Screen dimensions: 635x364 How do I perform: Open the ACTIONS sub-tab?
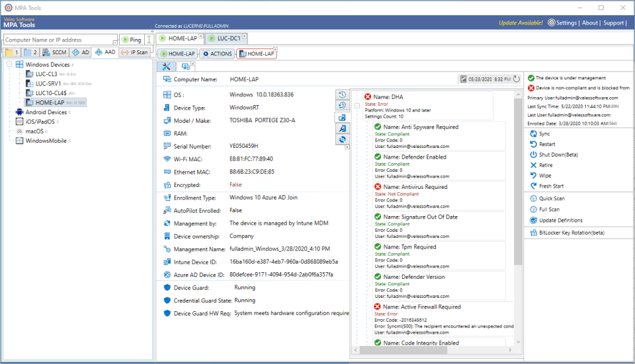[x=216, y=54]
